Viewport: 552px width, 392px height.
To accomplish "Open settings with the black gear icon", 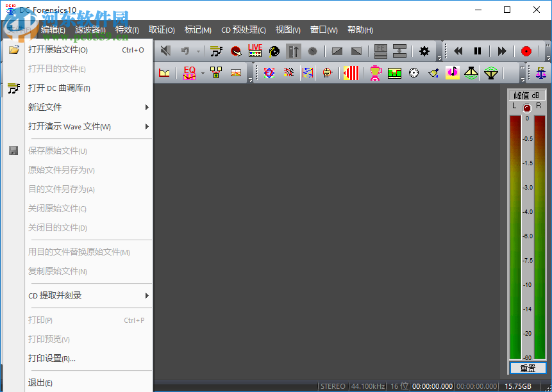I will (424, 51).
